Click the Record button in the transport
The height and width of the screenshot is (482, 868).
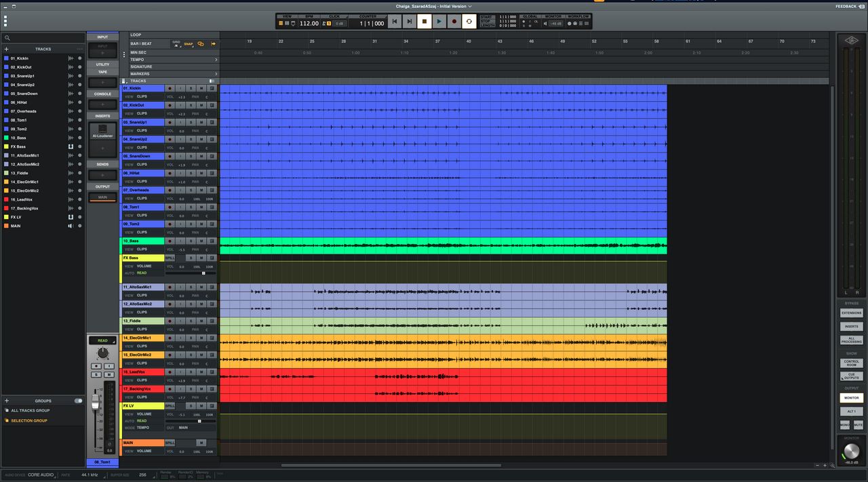[454, 22]
